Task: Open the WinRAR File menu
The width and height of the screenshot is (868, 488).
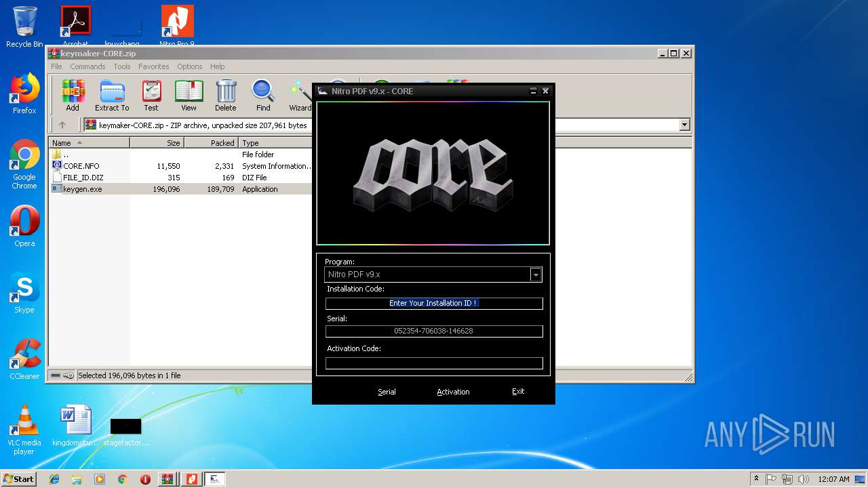Action: click(56, 66)
